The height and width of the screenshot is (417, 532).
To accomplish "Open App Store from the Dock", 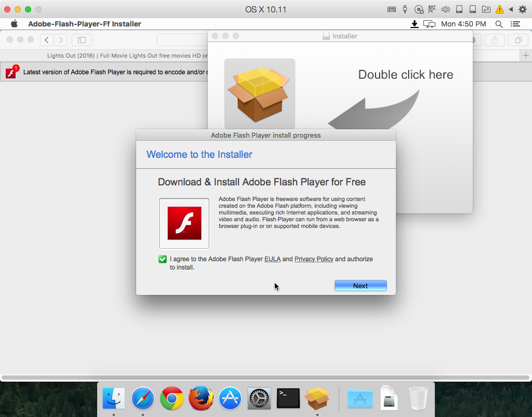I will click(x=230, y=398).
